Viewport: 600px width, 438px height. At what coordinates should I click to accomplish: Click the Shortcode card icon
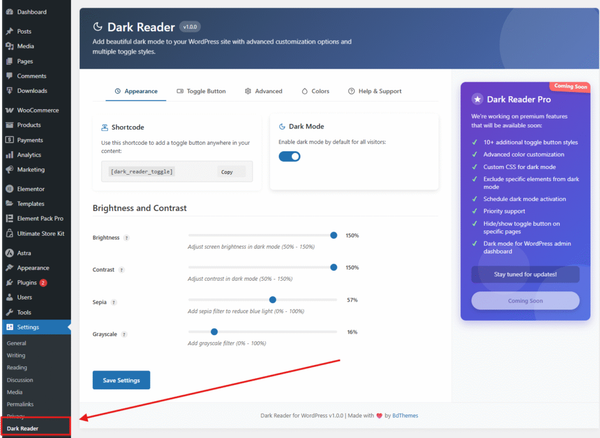point(104,127)
